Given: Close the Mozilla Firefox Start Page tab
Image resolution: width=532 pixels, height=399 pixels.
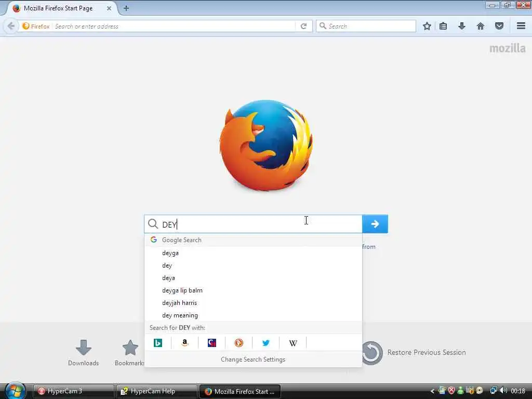Looking at the screenshot, I should click(x=109, y=8).
